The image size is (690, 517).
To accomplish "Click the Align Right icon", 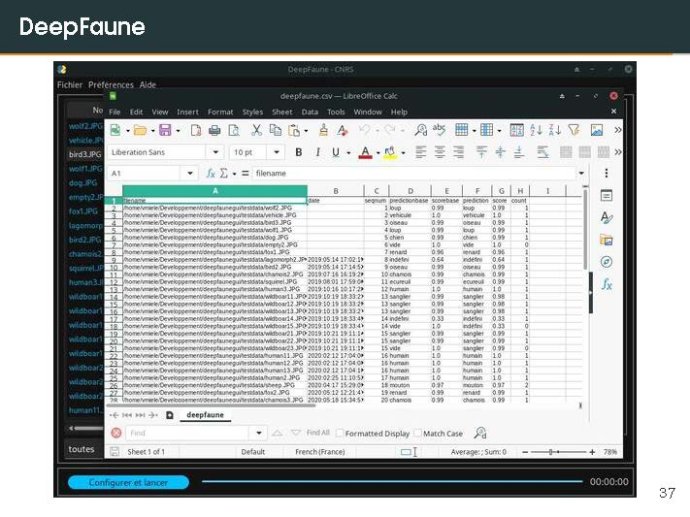I will 458,152.
